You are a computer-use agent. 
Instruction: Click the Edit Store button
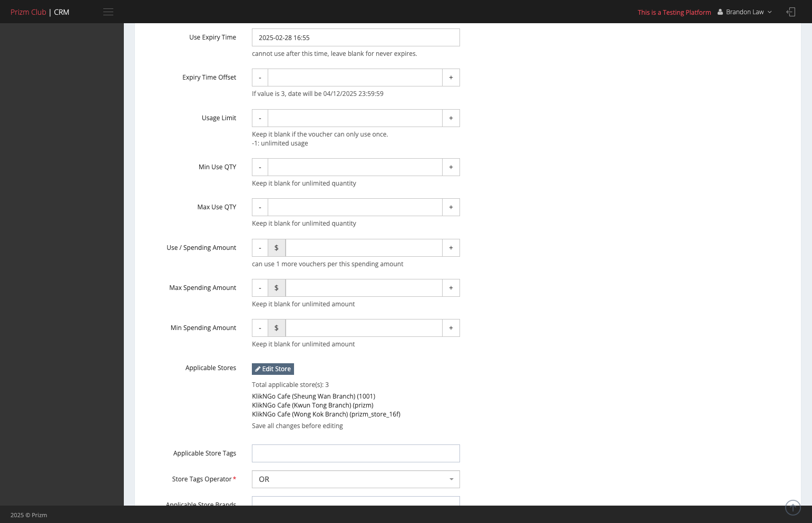click(x=273, y=369)
